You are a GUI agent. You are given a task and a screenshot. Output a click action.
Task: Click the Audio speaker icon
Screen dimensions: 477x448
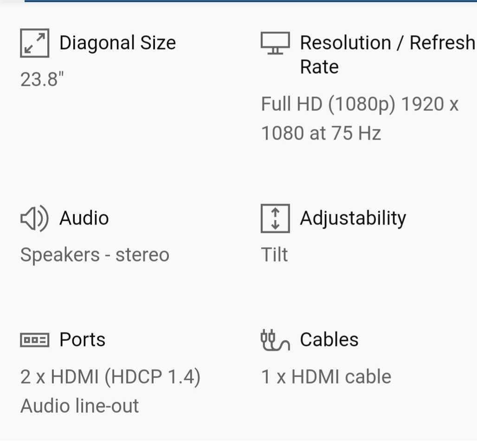click(34, 218)
